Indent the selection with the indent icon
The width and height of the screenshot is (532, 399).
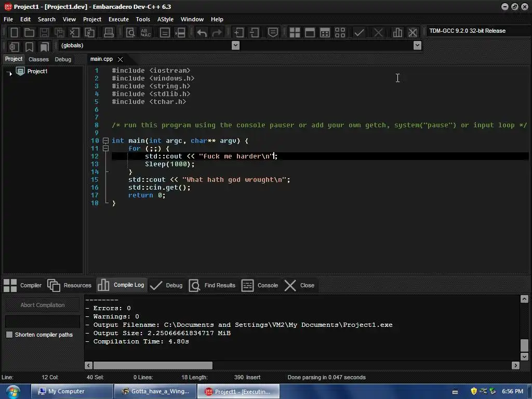tap(239, 33)
